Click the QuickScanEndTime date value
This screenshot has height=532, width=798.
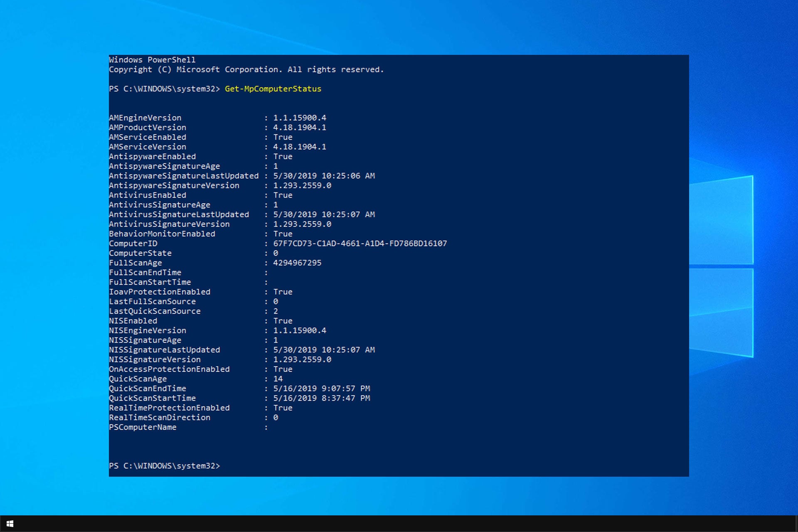pos(321,388)
